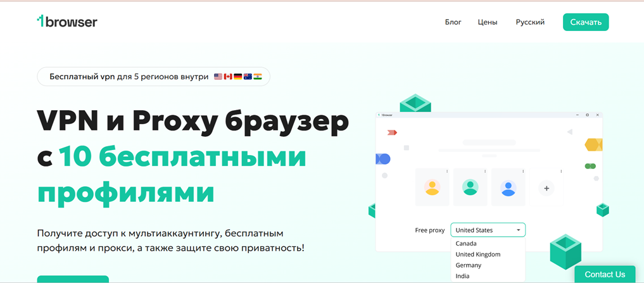Screen dimensions: 644x283
Task: Click the Free proxy label
Action: pyautogui.click(x=430, y=230)
